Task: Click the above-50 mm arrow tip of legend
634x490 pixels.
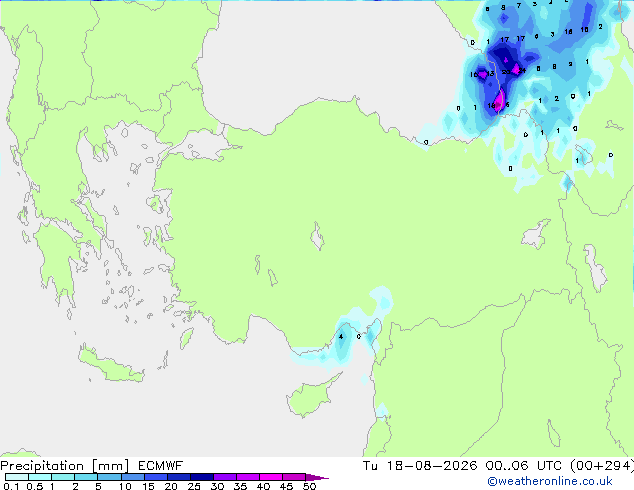Action: coord(317,477)
